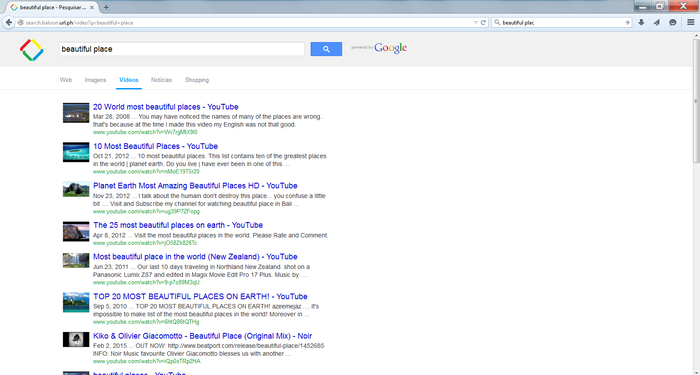Open The 25 most beautiful places link
This screenshot has width=700, height=375.
point(178,225)
